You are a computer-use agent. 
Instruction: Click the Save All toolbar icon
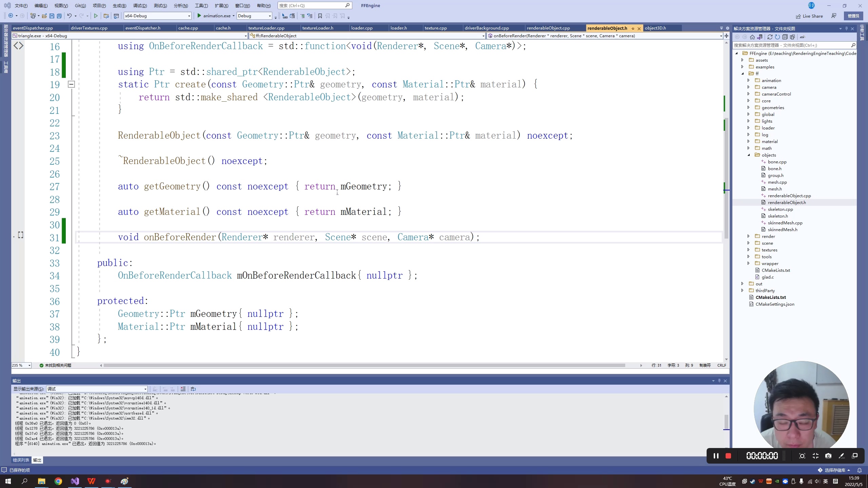[59, 16]
